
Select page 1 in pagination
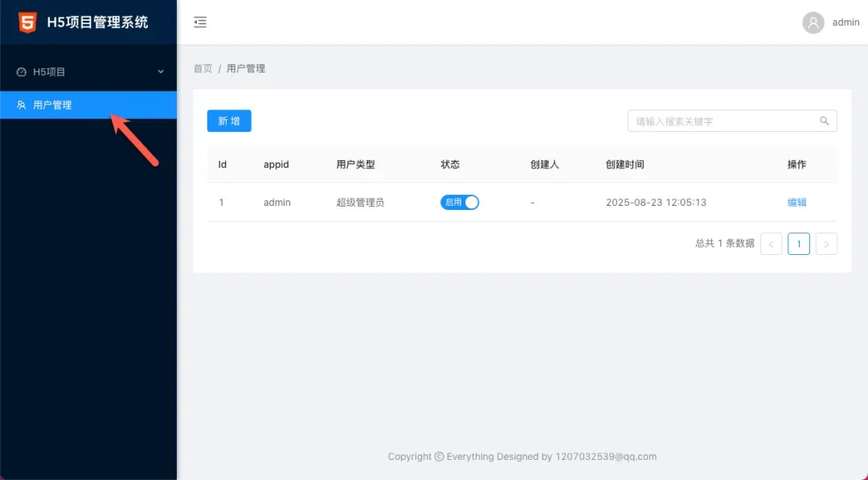[798, 244]
